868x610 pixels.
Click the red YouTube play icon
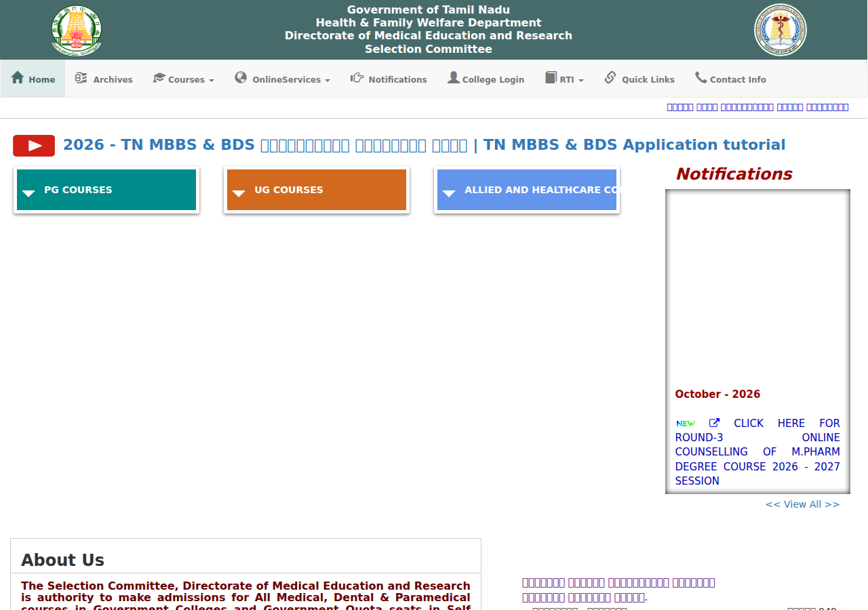pyautogui.click(x=34, y=146)
